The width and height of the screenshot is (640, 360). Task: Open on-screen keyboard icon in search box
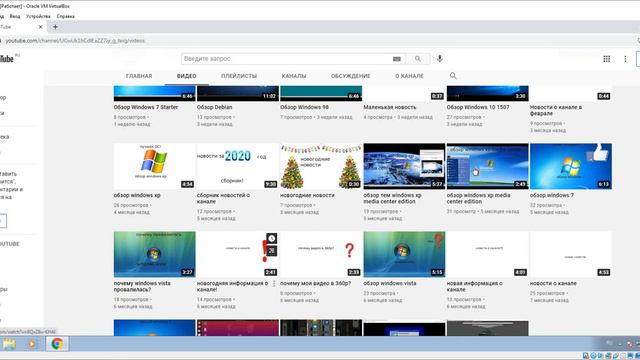click(x=396, y=59)
